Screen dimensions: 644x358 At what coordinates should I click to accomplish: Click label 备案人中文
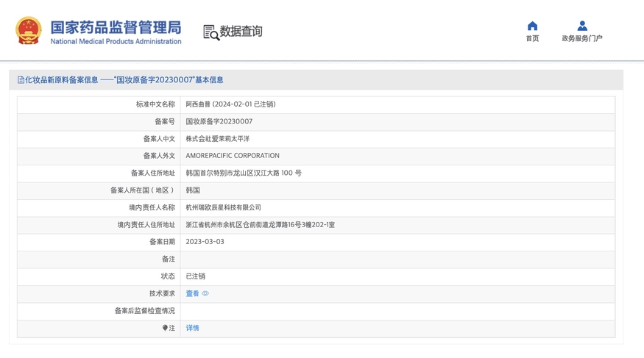tap(159, 139)
